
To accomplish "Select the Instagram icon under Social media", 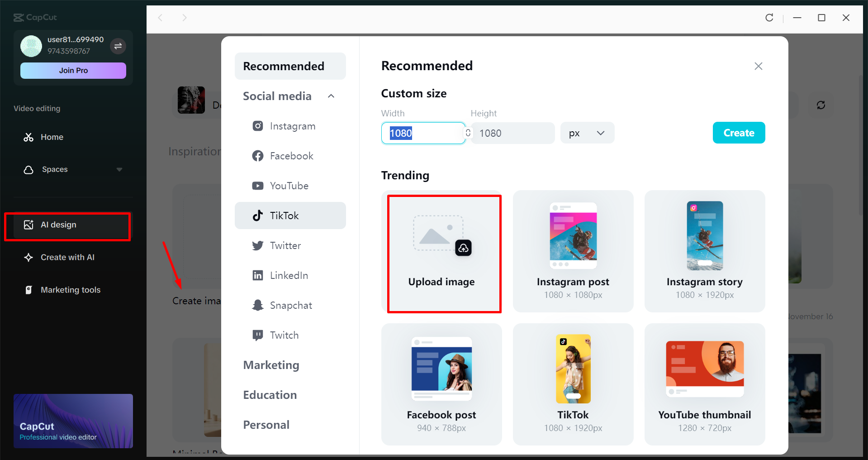I will [x=257, y=126].
